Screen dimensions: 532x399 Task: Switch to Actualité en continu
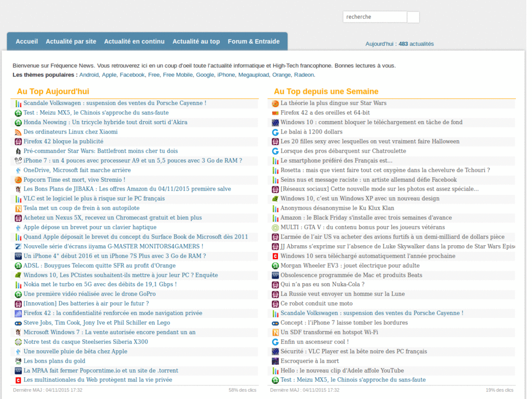click(135, 42)
